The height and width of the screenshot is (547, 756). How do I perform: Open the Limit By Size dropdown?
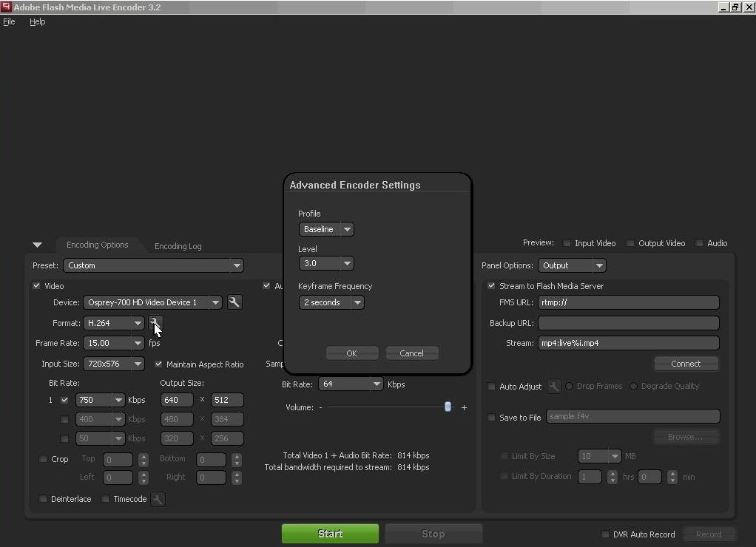[599, 456]
